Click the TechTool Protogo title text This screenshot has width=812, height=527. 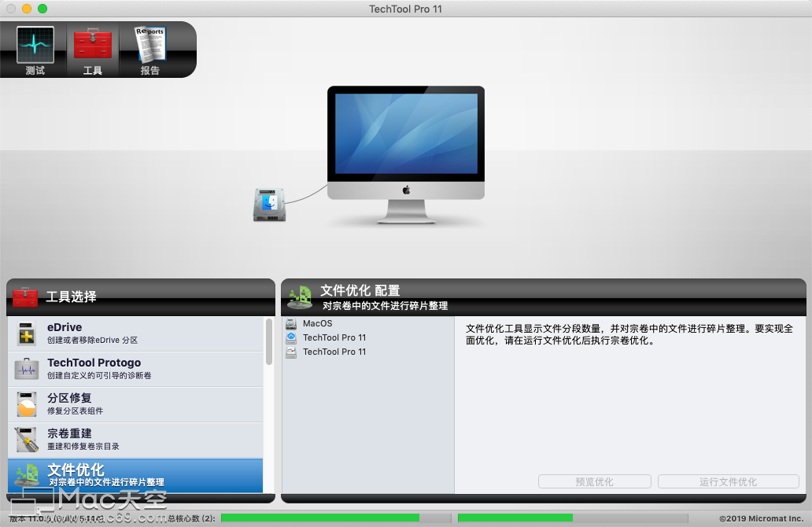[94, 363]
